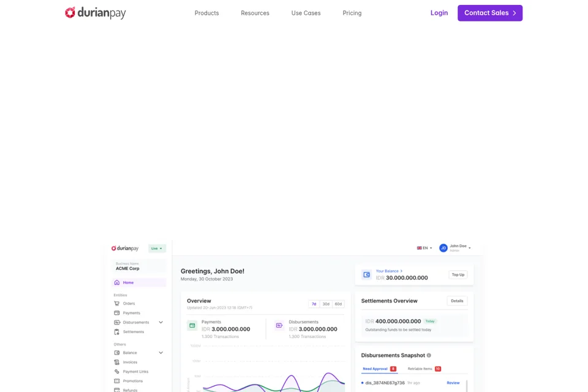The height and width of the screenshot is (392, 588).
Task: Click the durianpay logo in the site header
Action: [x=96, y=13]
